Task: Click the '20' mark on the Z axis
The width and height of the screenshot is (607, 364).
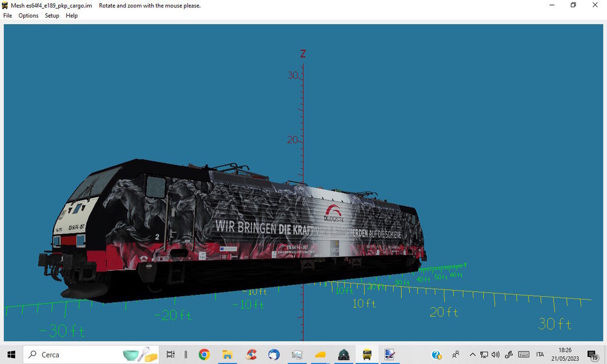Action: coord(293,140)
